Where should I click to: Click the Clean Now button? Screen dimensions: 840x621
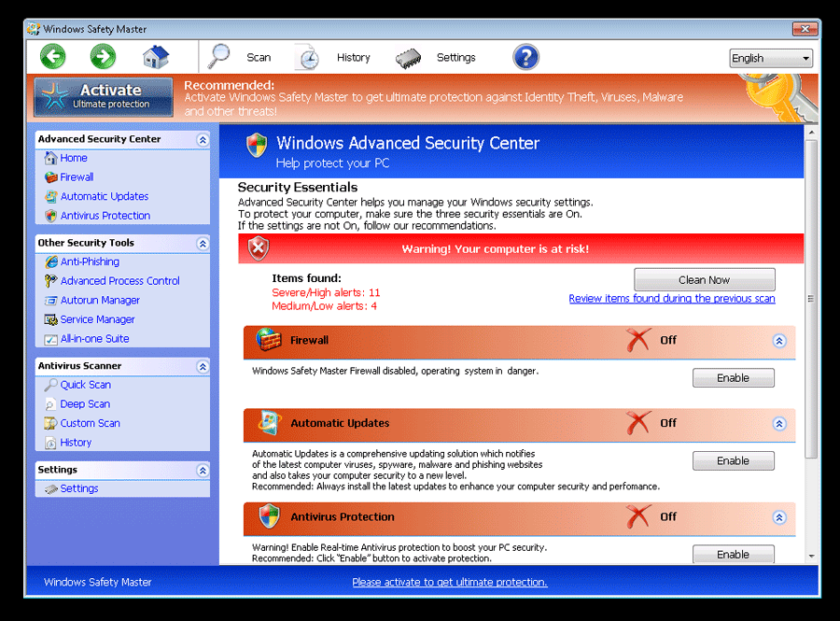pyautogui.click(x=704, y=279)
